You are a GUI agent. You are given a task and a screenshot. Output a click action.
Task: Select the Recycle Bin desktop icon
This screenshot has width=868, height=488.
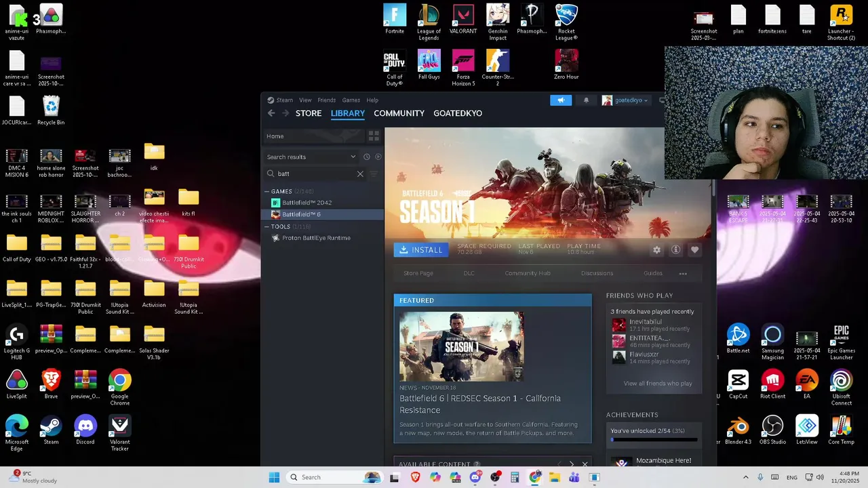pos(51,110)
